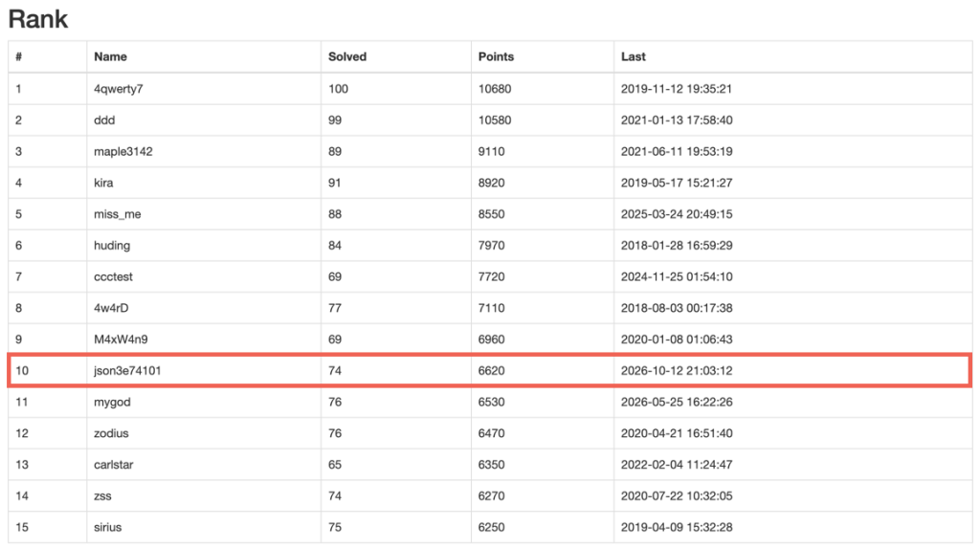
Task: Click the Points column header
Action: point(496,56)
